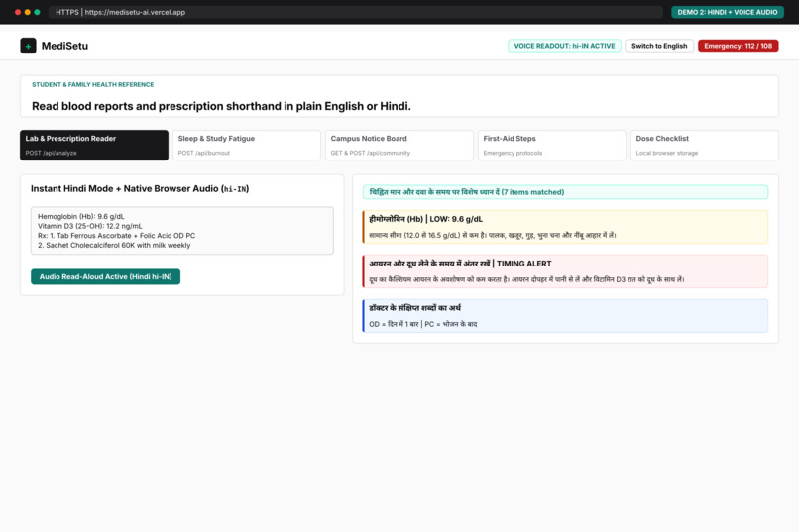Screen dimensions: 799x532
Task: Click 'Vitamin D3 (25-OH): 12.2 ng/mL' line
Action: (89, 226)
